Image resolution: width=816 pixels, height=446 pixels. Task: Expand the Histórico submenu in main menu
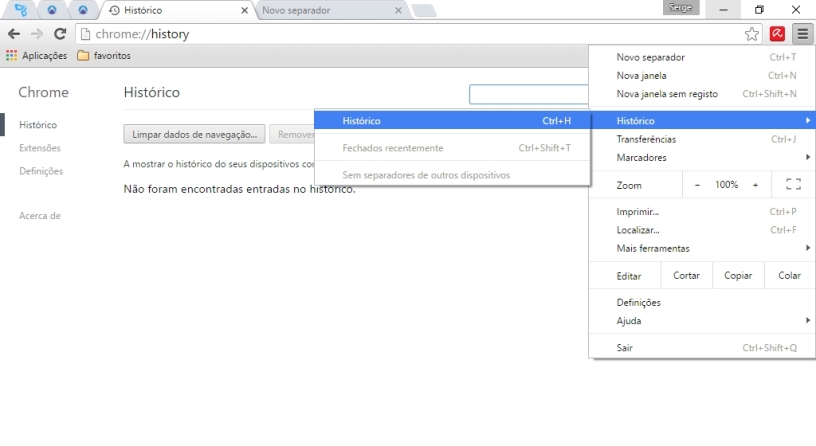coord(702,121)
